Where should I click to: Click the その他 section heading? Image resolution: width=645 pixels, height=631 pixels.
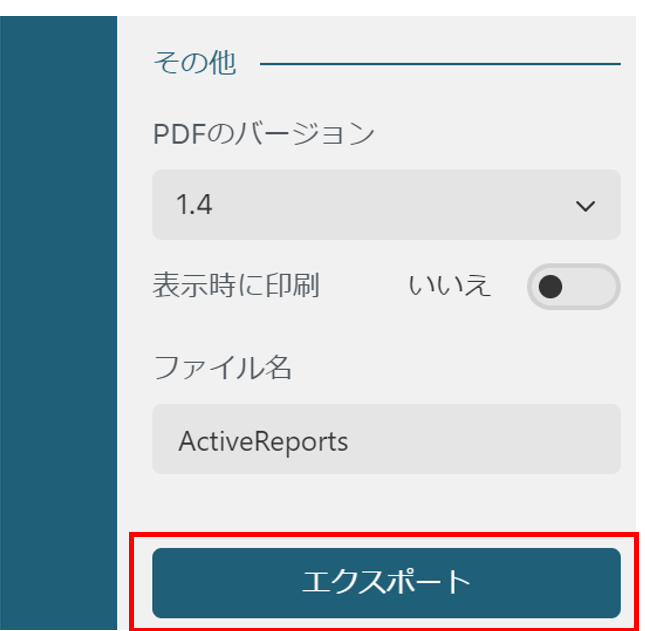pos(195,63)
